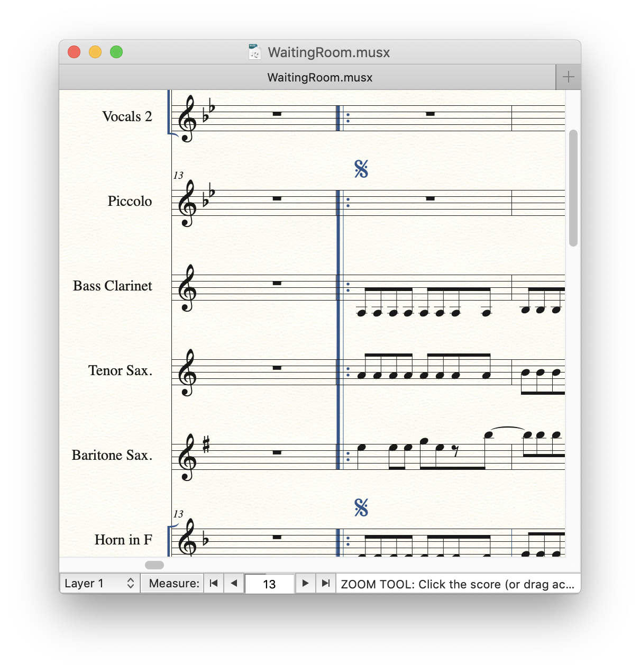This screenshot has width=640, height=672.
Task: Add a new document tab
Action: (568, 77)
